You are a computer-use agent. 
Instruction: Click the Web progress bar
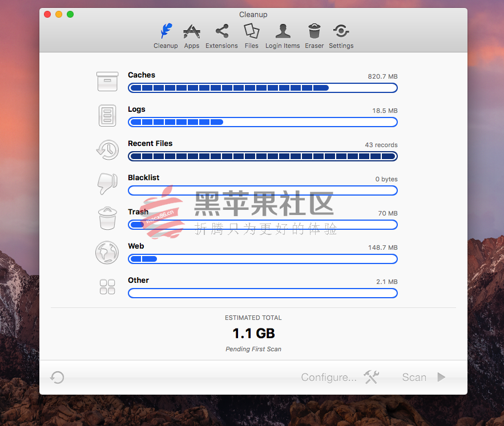click(263, 259)
